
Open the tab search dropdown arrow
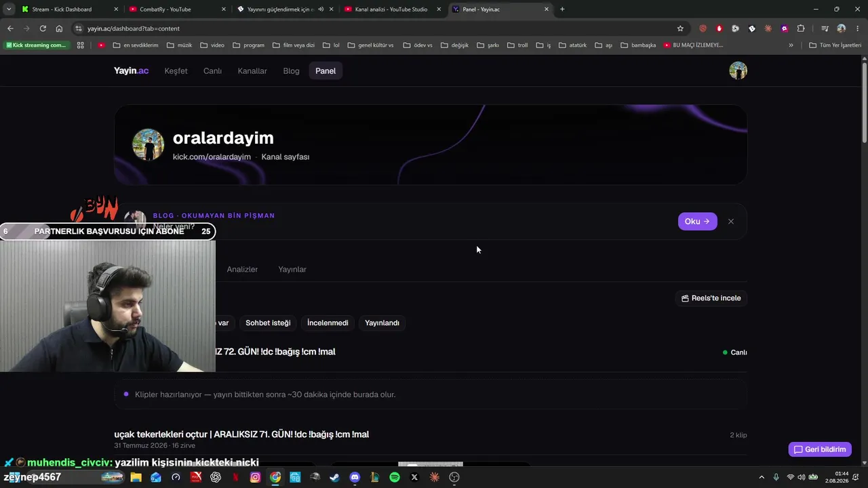tap(9, 9)
